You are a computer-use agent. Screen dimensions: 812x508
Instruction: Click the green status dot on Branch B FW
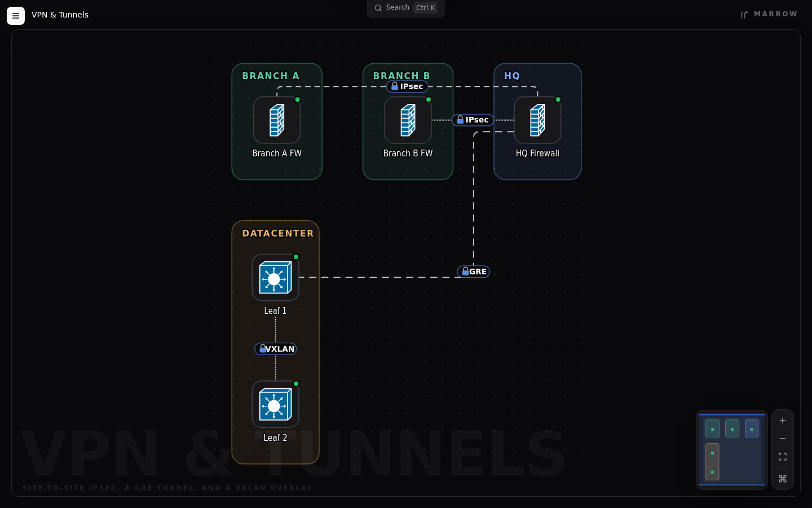coord(429,99)
